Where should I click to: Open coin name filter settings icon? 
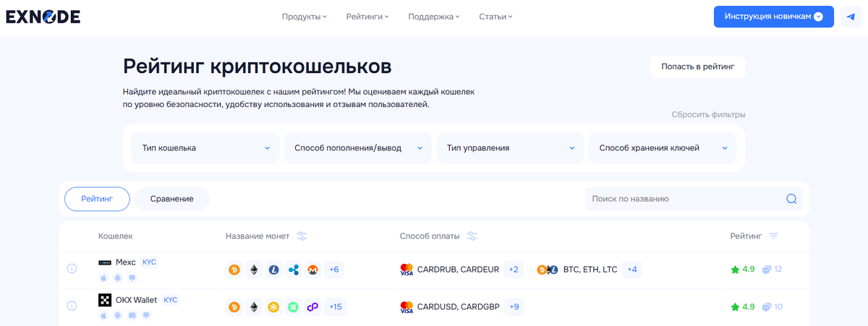click(x=302, y=236)
